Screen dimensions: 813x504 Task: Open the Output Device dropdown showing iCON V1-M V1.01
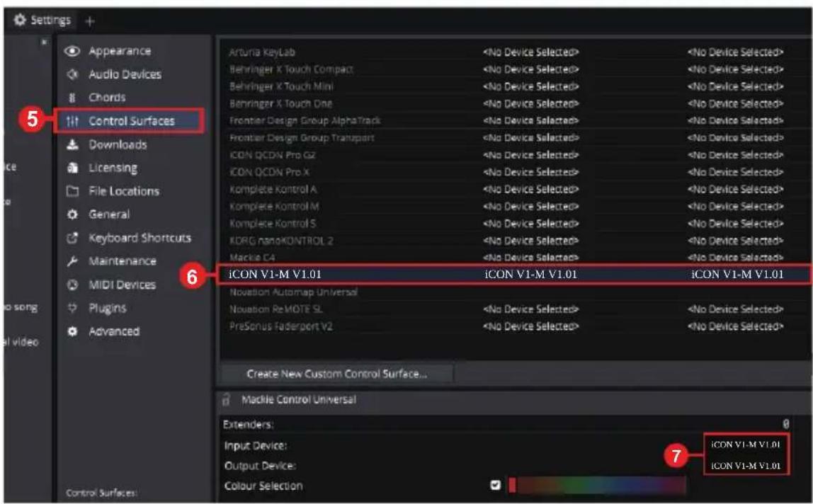point(746,466)
